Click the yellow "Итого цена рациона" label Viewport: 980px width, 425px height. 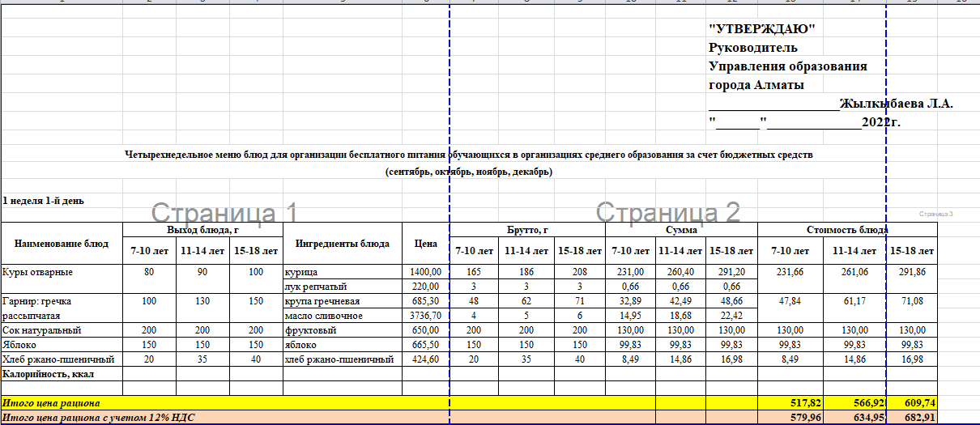[x=52, y=402]
